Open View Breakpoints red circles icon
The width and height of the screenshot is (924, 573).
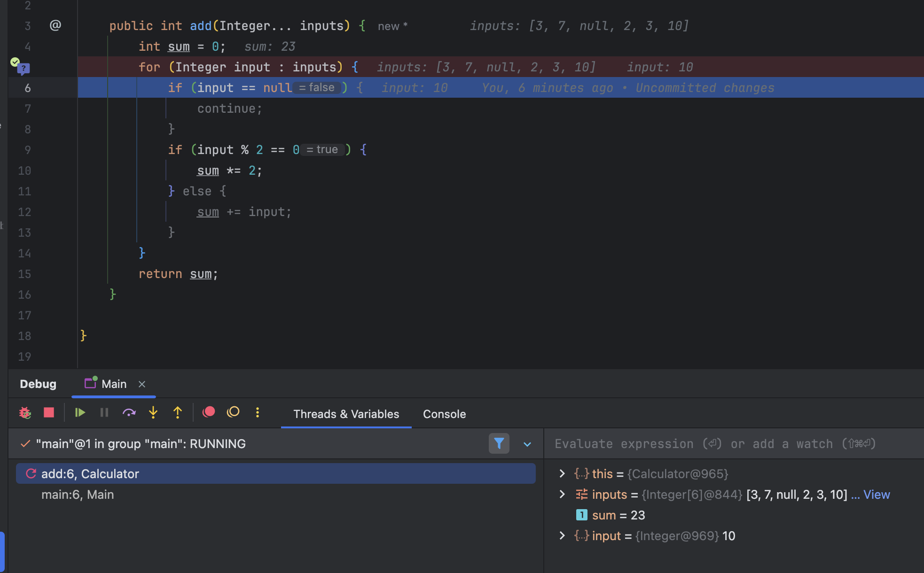(209, 412)
